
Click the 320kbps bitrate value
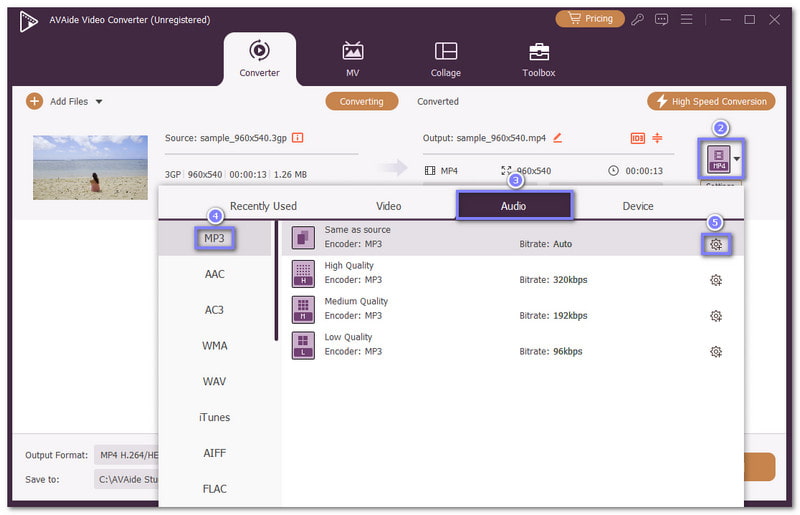570,280
